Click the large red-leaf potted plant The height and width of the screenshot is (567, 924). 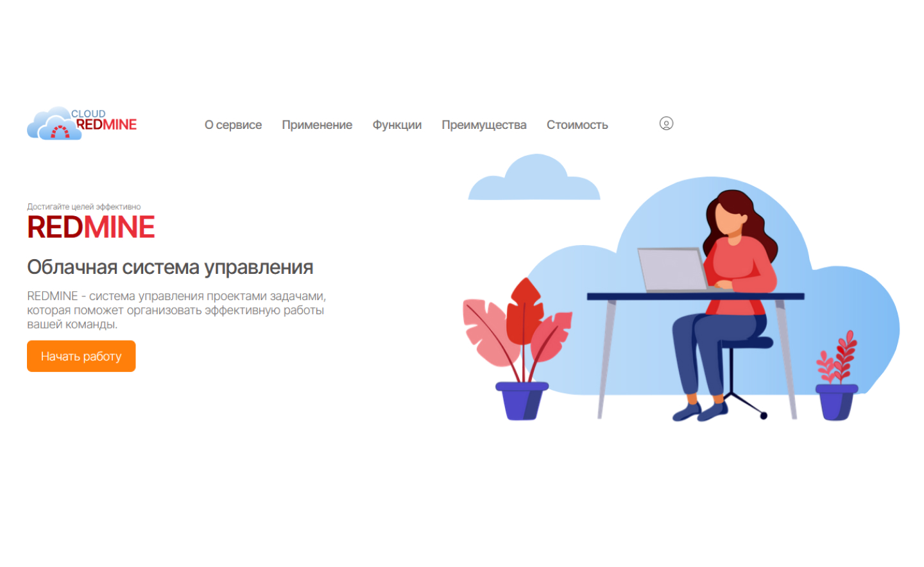click(518, 350)
